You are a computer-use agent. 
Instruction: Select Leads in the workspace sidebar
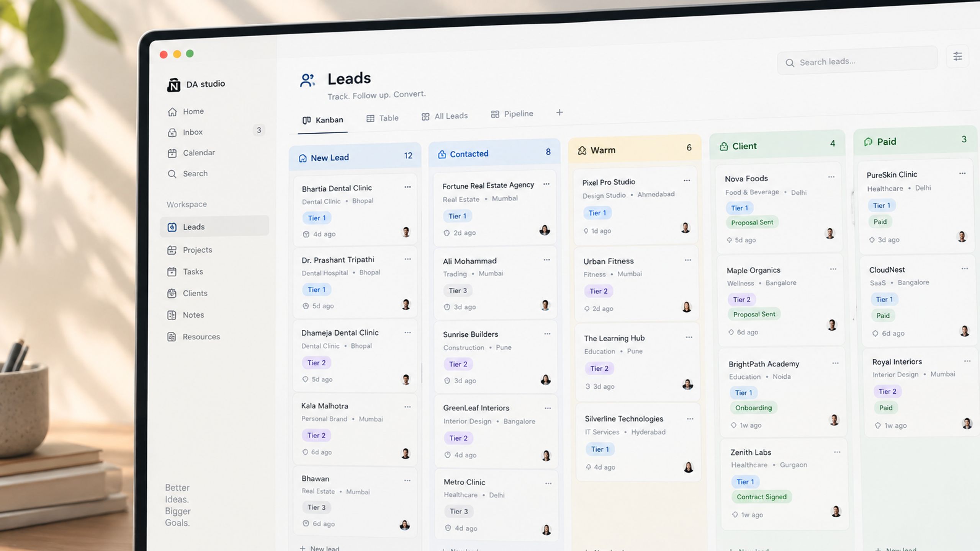coord(214,227)
